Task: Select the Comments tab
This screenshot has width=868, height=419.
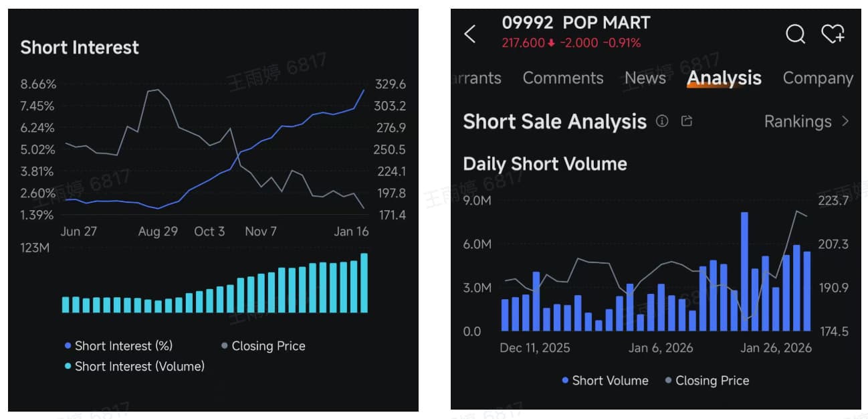Action: [x=563, y=78]
